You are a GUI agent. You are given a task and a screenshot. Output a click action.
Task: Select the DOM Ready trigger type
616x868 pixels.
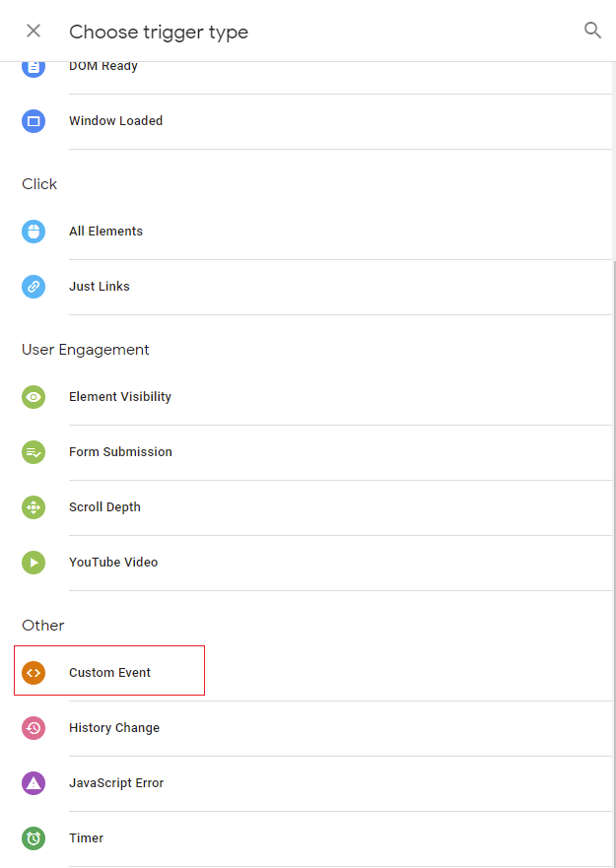tap(103, 67)
